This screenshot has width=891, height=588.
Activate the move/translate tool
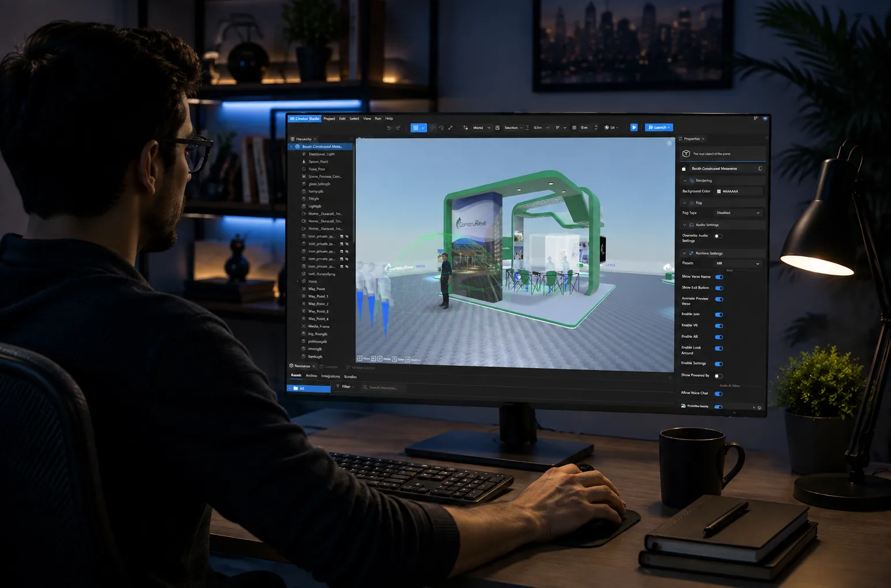click(x=432, y=128)
